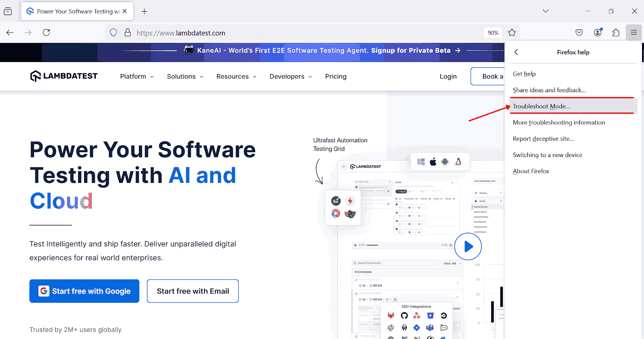Click the red lightning bolt framework icon
Image resolution: width=644 pixels, height=339 pixels.
point(350,201)
